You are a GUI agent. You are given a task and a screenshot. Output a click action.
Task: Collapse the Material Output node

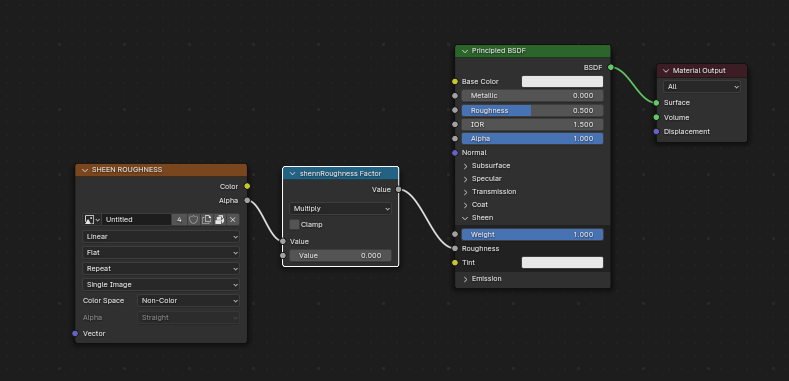click(666, 70)
